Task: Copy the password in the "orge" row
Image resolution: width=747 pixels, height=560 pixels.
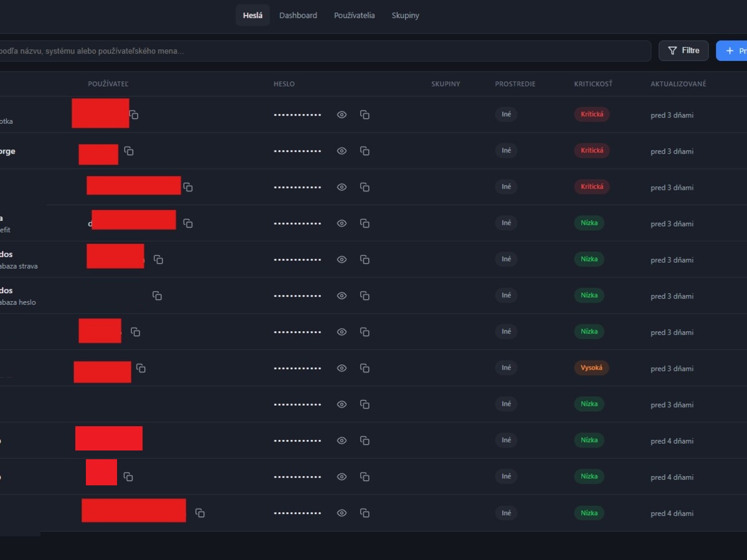Action: (x=365, y=151)
